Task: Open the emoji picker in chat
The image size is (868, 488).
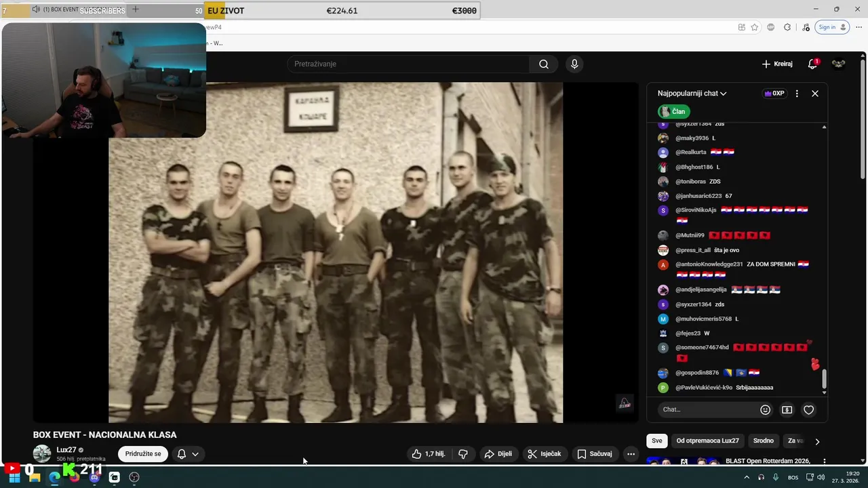Action: pyautogui.click(x=765, y=409)
